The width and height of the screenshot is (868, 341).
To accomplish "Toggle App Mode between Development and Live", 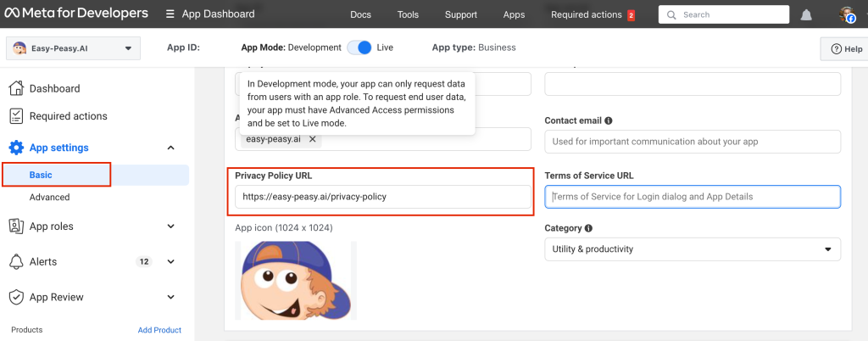I will [359, 48].
